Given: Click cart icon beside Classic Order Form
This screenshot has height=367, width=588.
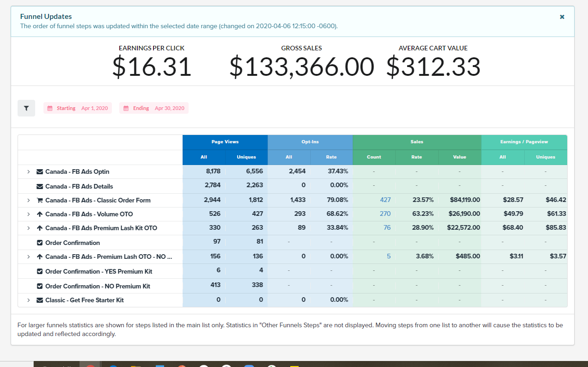Looking at the screenshot, I should tap(40, 201).
